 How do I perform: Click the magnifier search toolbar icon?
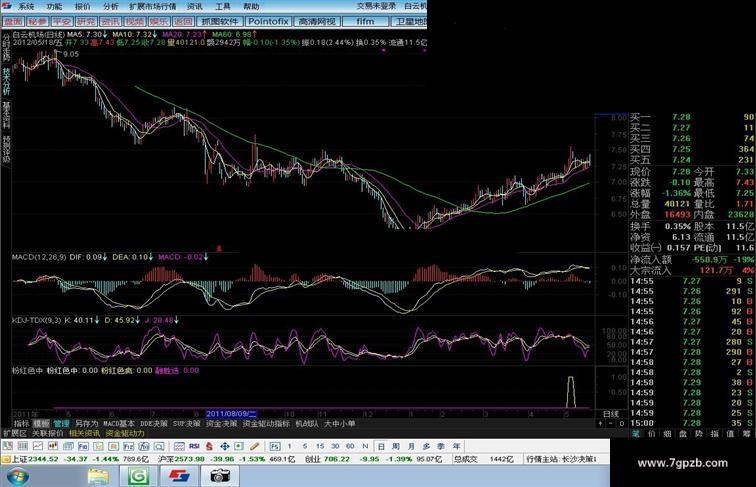[159, 446]
